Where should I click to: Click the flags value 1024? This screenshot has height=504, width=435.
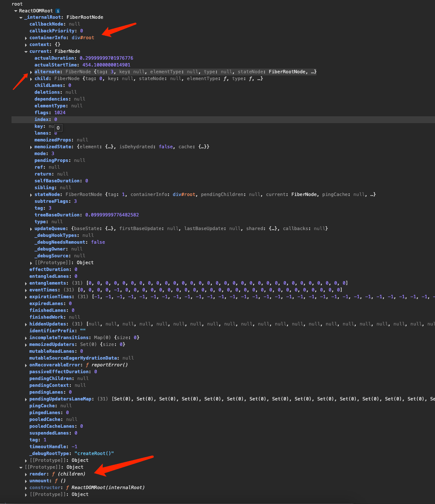pyautogui.click(x=60, y=113)
